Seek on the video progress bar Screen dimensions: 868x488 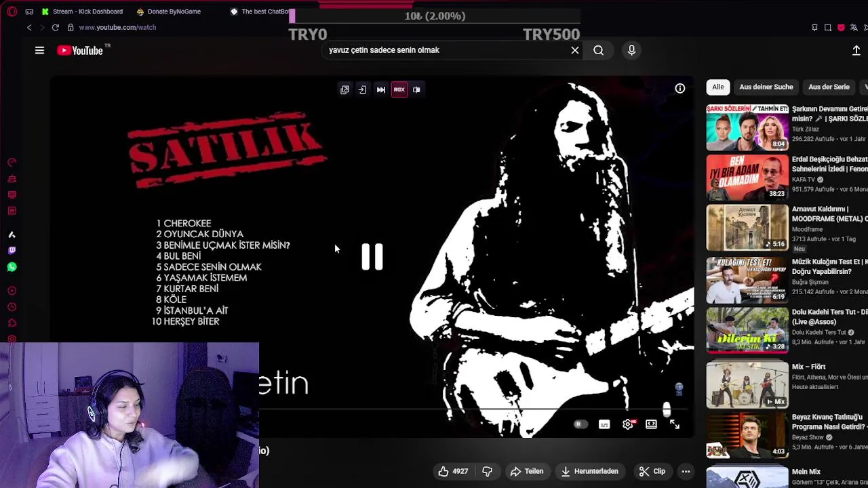click(475, 409)
